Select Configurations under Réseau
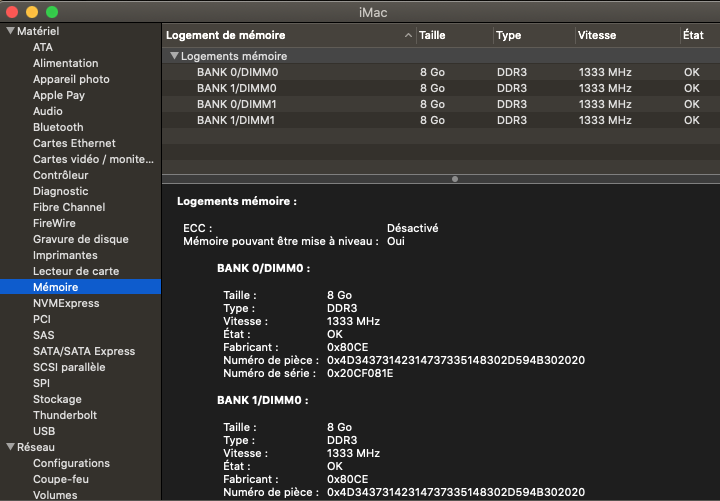 (71, 463)
